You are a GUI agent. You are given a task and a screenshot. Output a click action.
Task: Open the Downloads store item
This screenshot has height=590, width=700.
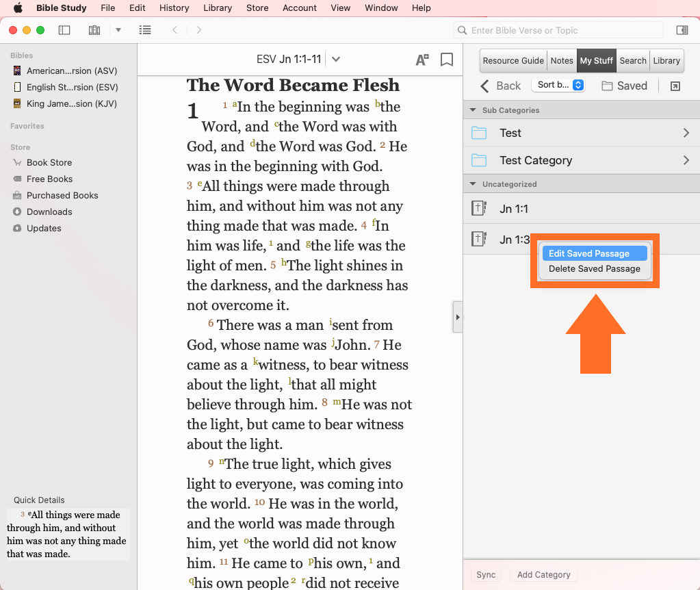(49, 211)
